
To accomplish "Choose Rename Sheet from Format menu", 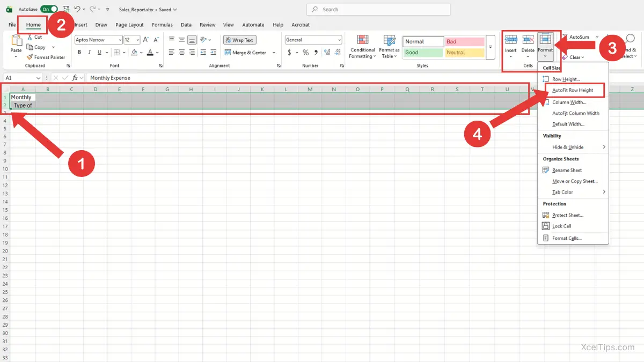I will (567, 170).
